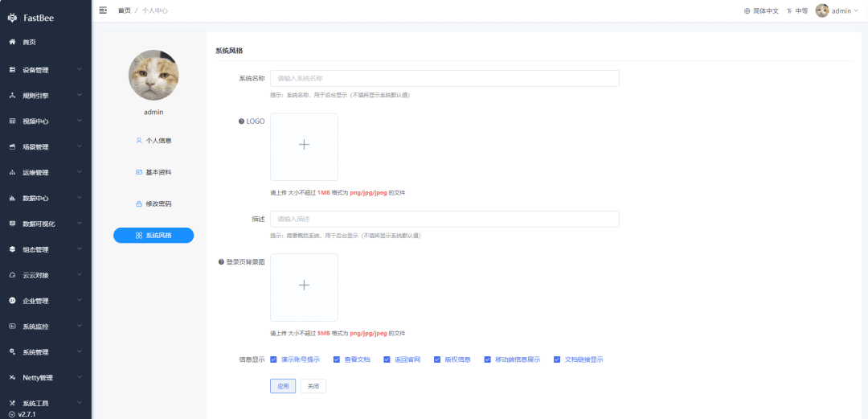The image size is (868, 419).
Task: Click the LOGO help question icon
Action: 241,121
